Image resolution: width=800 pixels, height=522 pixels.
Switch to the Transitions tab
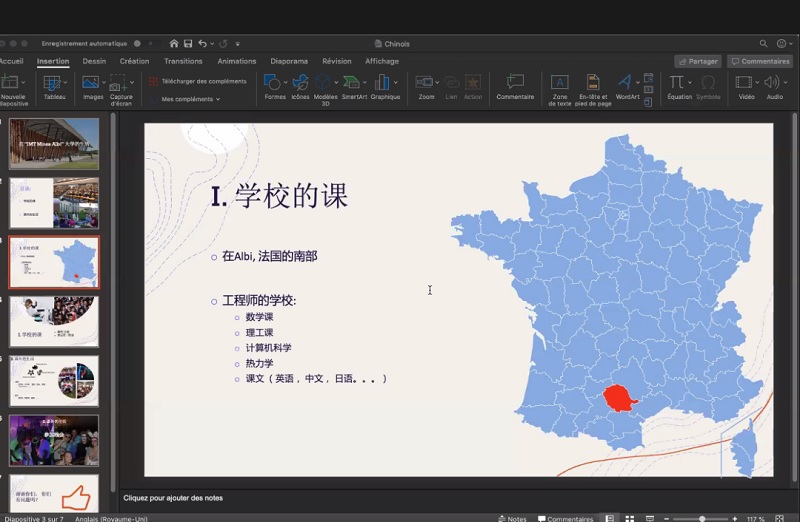(x=183, y=61)
